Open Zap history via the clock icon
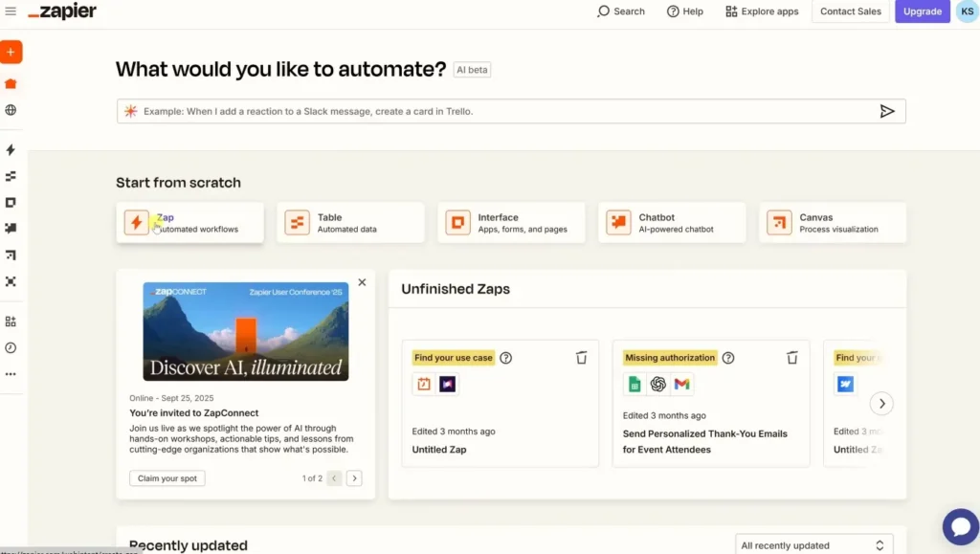Image resolution: width=980 pixels, height=554 pixels. click(x=11, y=346)
